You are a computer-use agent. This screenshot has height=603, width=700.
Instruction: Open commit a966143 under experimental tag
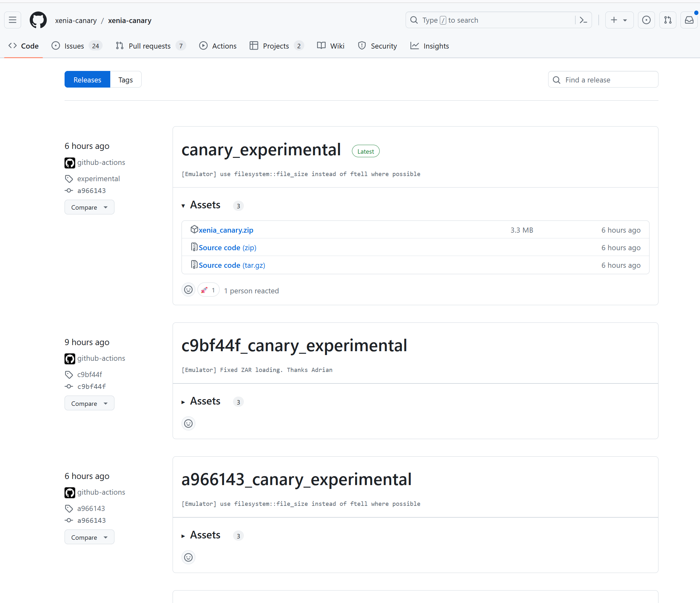tap(91, 190)
